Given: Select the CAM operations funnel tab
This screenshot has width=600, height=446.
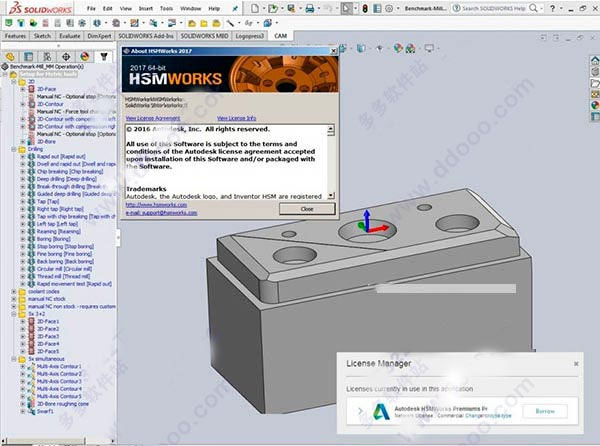Looking at the screenshot, I should coord(104,57).
